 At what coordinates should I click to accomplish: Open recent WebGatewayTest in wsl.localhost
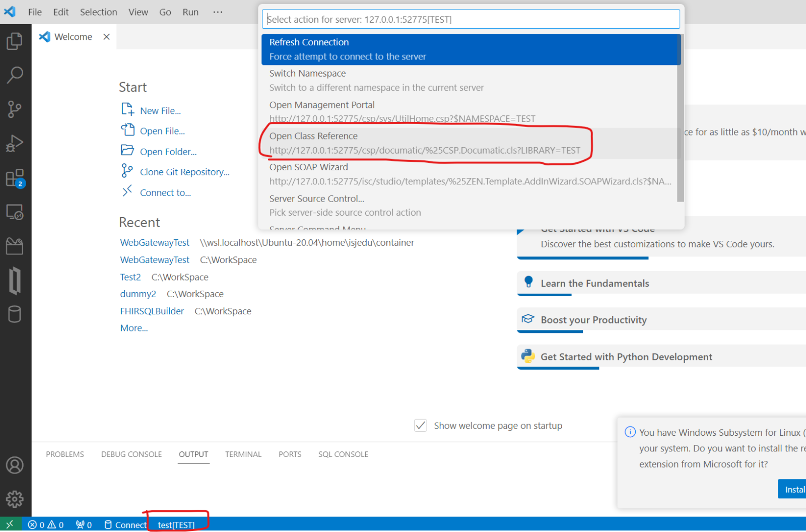coord(155,243)
